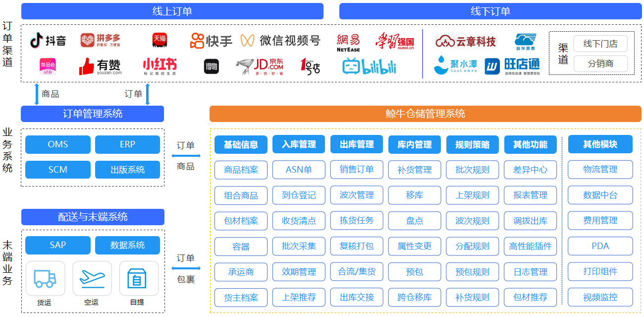
Task: Open the 批次规则 module
Action: pos(473,170)
